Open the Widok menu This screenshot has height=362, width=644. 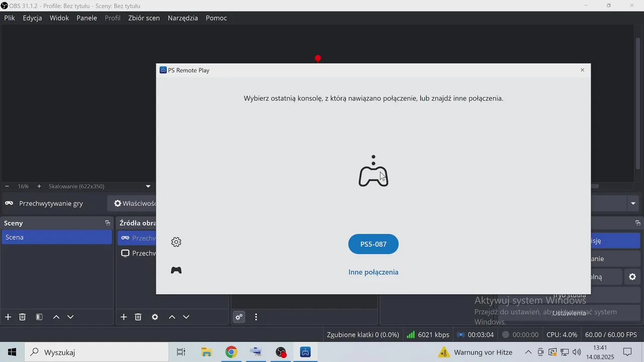59,18
